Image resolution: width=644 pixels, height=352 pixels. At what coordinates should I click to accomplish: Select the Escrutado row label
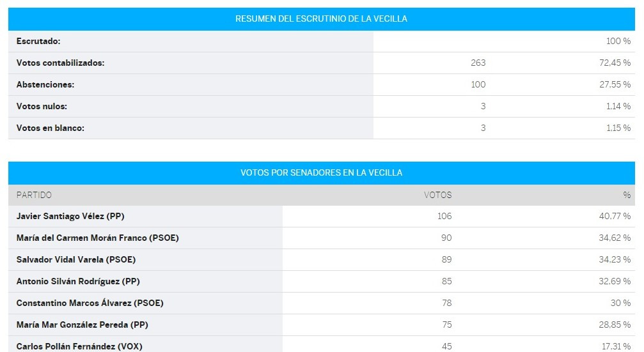[38, 41]
